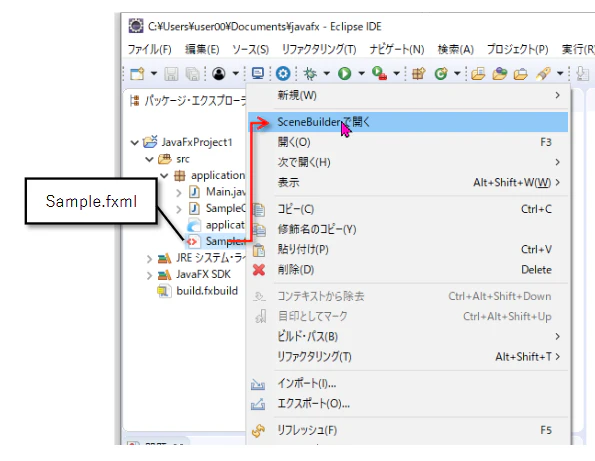
Task: Choose コピー(C) from the context menu
Action: click(x=408, y=209)
